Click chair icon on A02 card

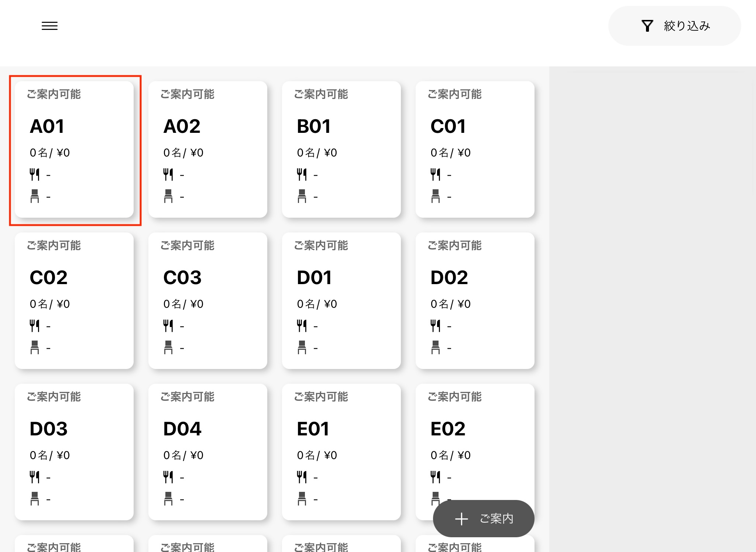click(x=168, y=196)
